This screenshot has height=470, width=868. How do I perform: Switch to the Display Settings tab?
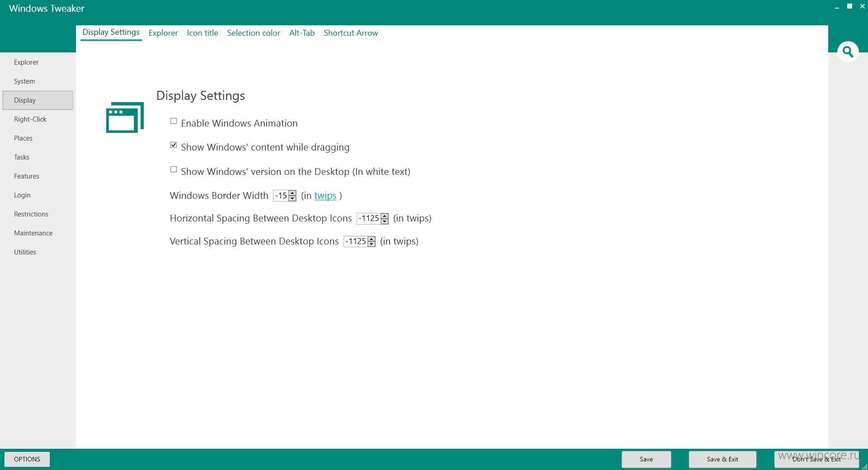click(x=111, y=32)
